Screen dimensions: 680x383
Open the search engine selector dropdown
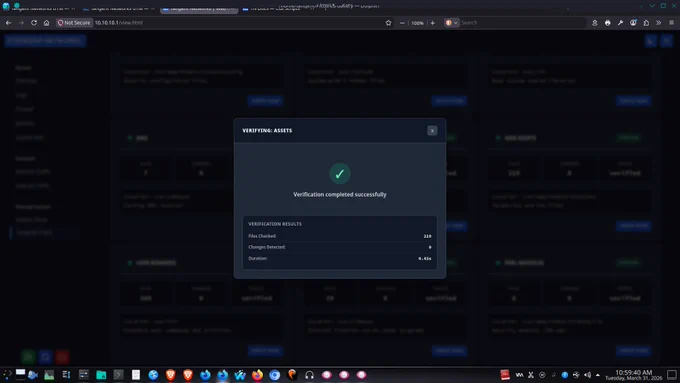[x=451, y=23]
